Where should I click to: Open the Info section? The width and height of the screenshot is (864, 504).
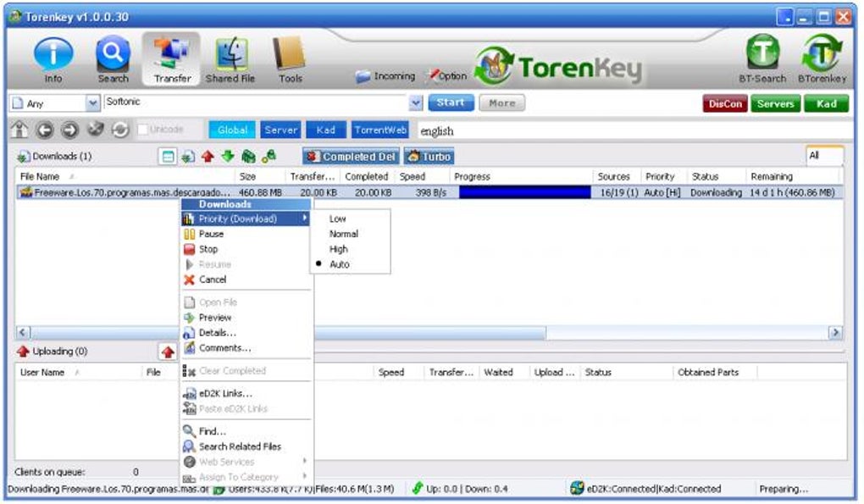pyautogui.click(x=53, y=60)
